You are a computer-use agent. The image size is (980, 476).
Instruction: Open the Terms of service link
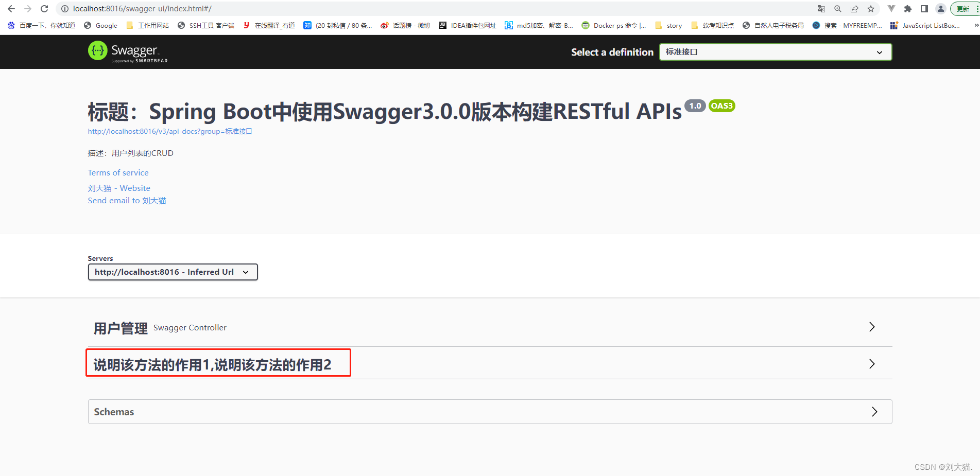click(118, 173)
